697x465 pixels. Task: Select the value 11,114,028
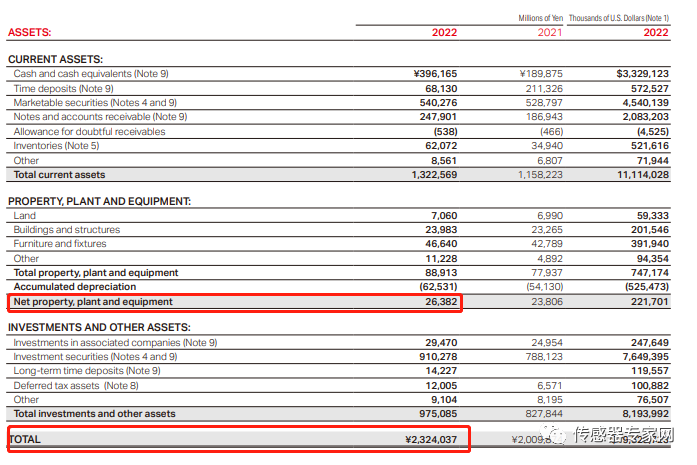pos(643,175)
